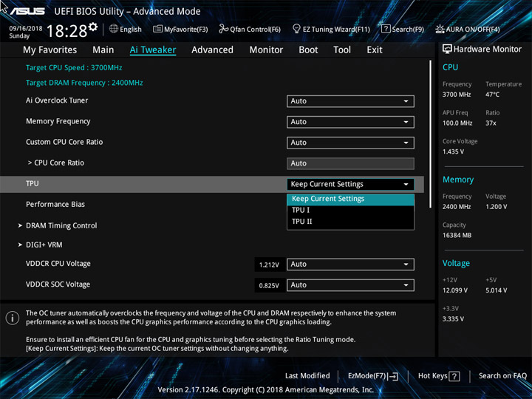Click the Last Modified button
This screenshot has height=399, width=532.
point(307,376)
